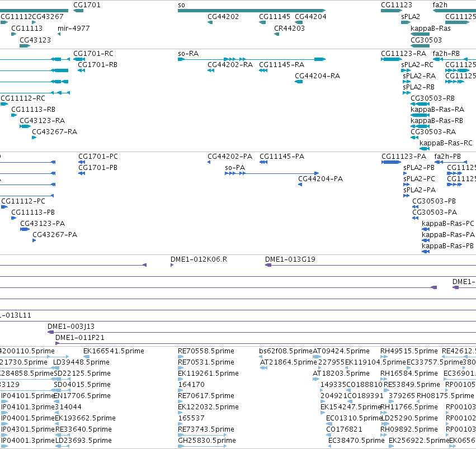Image resolution: width=476 pixels, height=449 pixels.
Task: Open the CG43267-PA protein label
Action: point(55,234)
